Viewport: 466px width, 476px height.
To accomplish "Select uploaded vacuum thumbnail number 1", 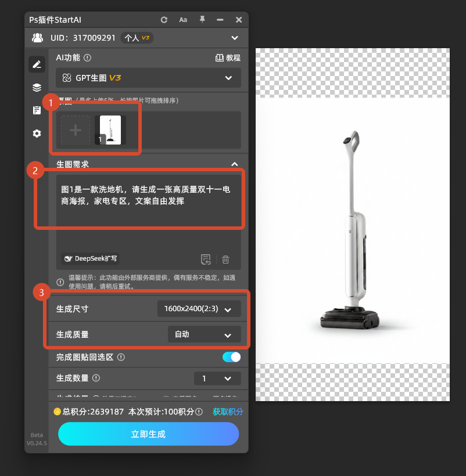I will (110, 130).
